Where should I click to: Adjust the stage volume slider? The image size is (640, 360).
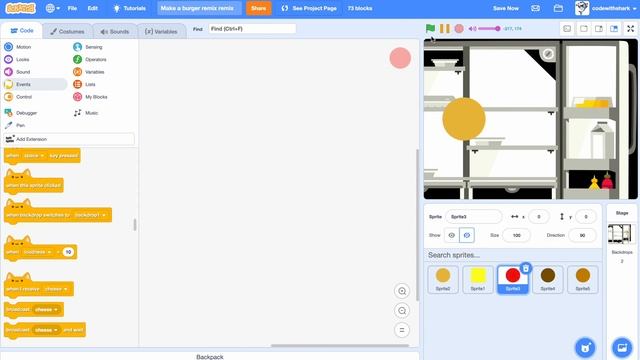(489, 29)
